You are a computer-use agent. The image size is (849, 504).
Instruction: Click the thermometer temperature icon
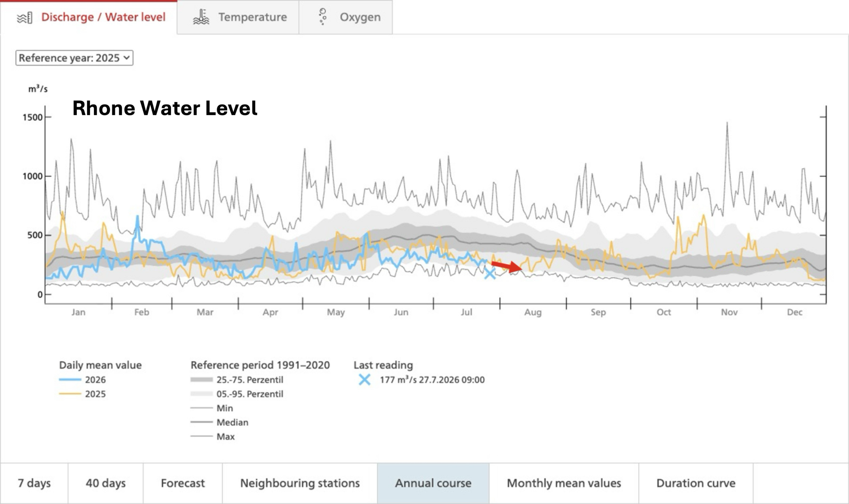point(201,17)
